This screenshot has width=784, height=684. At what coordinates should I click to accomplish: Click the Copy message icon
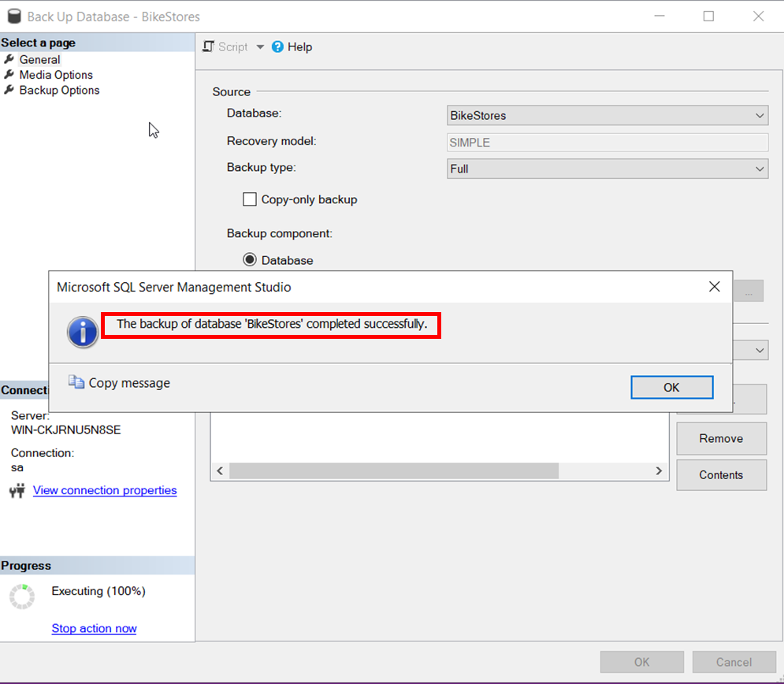pyautogui.click(x=76, y=382)
